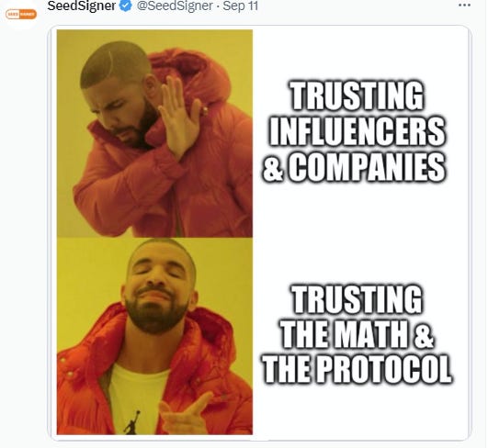Open the SeedSigner profile avatar
The width and height of the screenshot is (488, 448).
[21, 14]
